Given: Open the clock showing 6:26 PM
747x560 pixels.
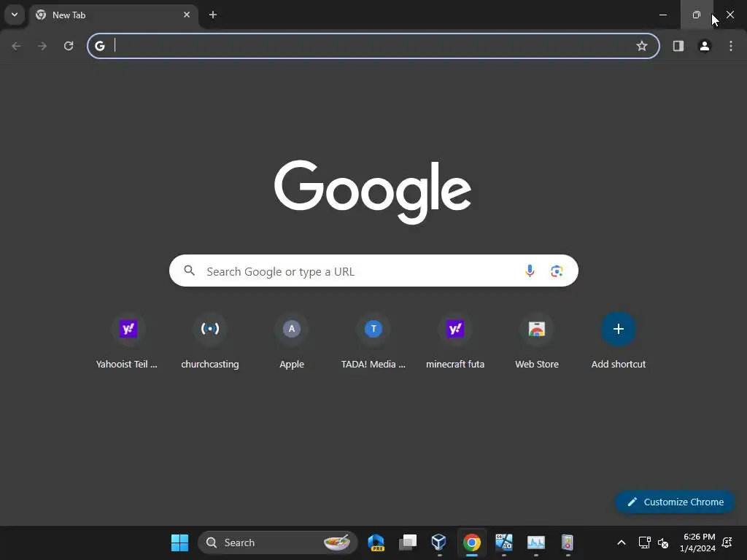Looking at the screenshot, I should click(x=698, y=542).
